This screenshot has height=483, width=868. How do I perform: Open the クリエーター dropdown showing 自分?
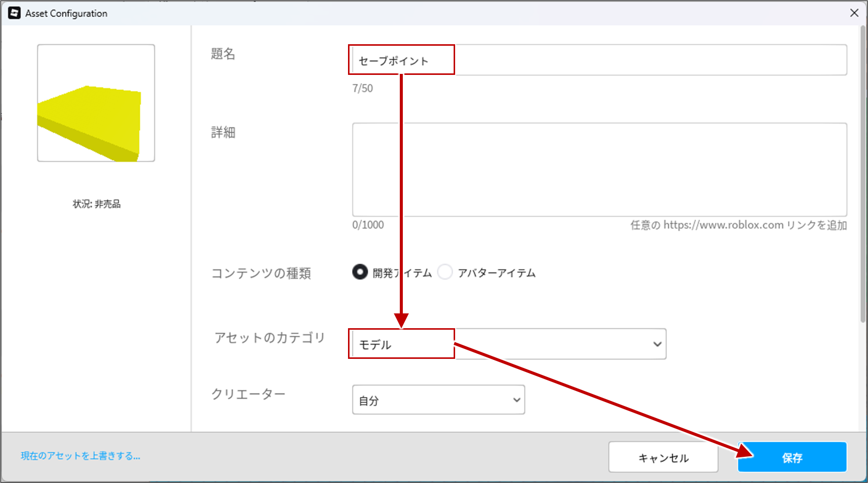tap(439, 400)
